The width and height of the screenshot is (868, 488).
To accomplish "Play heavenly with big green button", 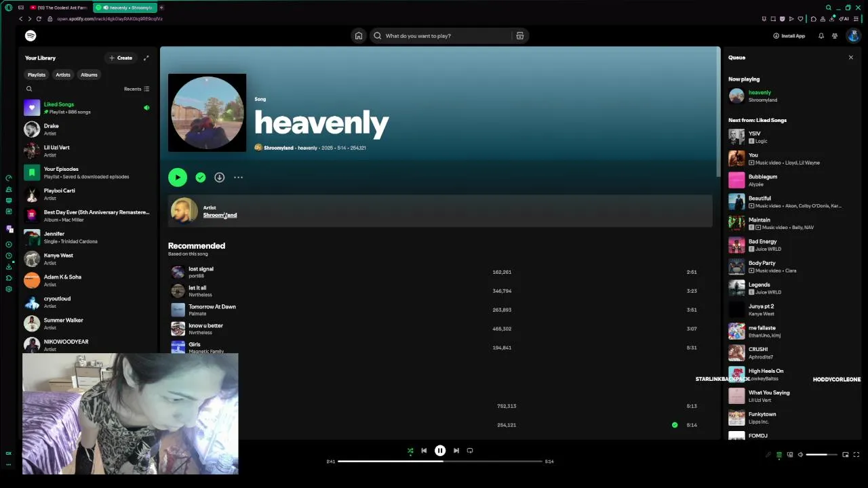I will (178, 178).
